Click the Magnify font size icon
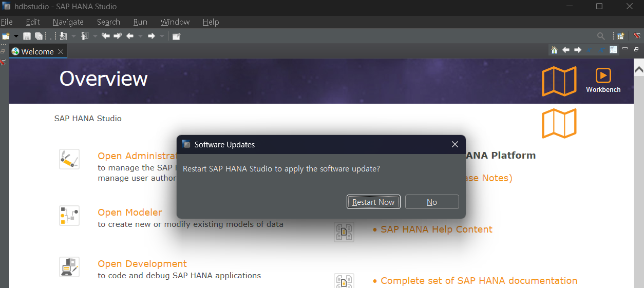This screenshot has width=644, height=288. 601,50
